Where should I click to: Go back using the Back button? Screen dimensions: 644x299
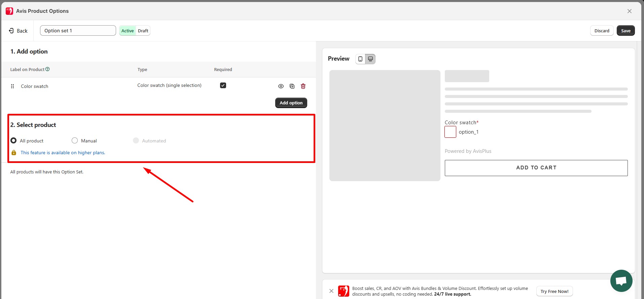pos(18,31)
